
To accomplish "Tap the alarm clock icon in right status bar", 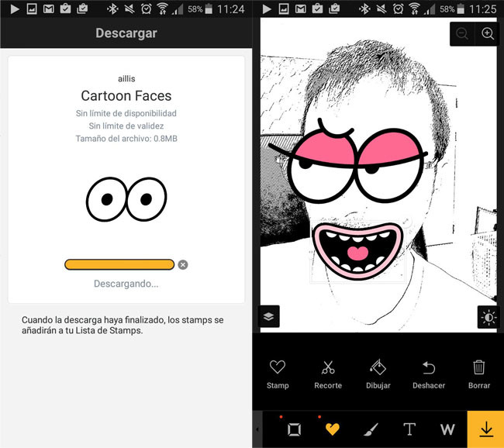I will click(398, 9).
